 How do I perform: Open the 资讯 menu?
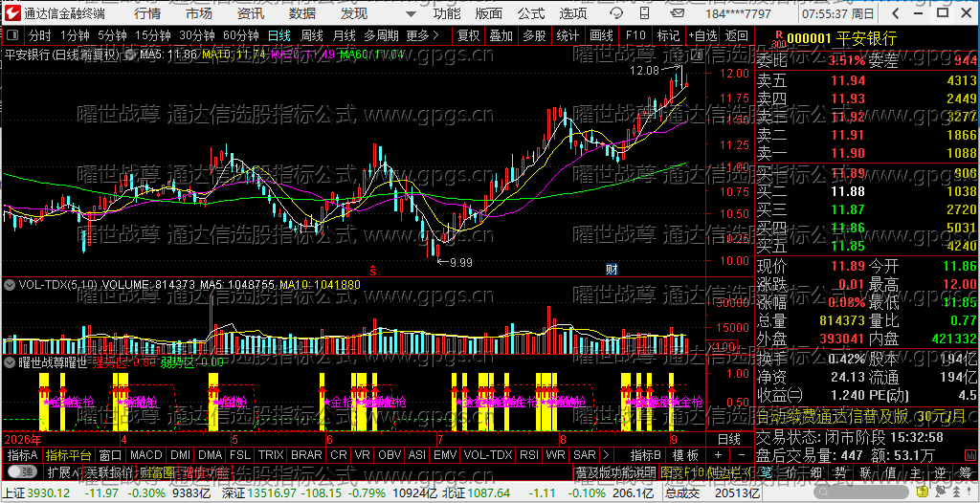click(251, 13)
